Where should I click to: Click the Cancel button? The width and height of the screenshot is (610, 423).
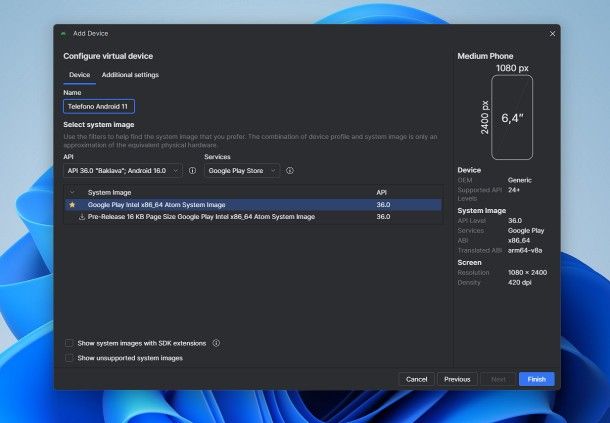[417, 379]
